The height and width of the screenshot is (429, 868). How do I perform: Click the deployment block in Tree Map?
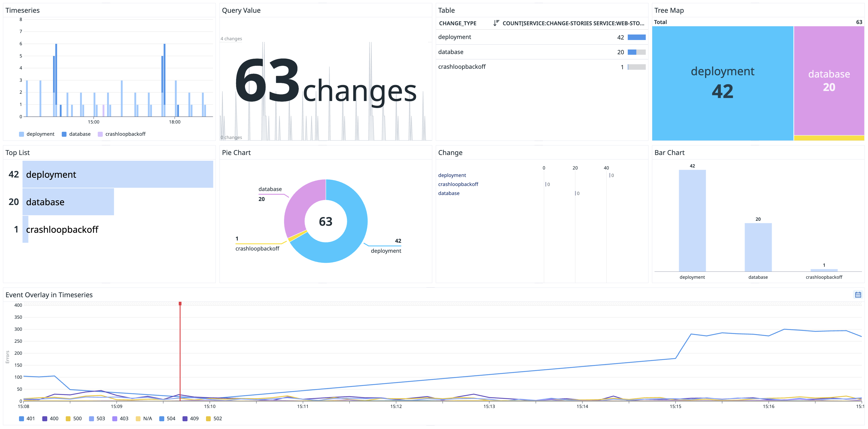pos(722,83)
